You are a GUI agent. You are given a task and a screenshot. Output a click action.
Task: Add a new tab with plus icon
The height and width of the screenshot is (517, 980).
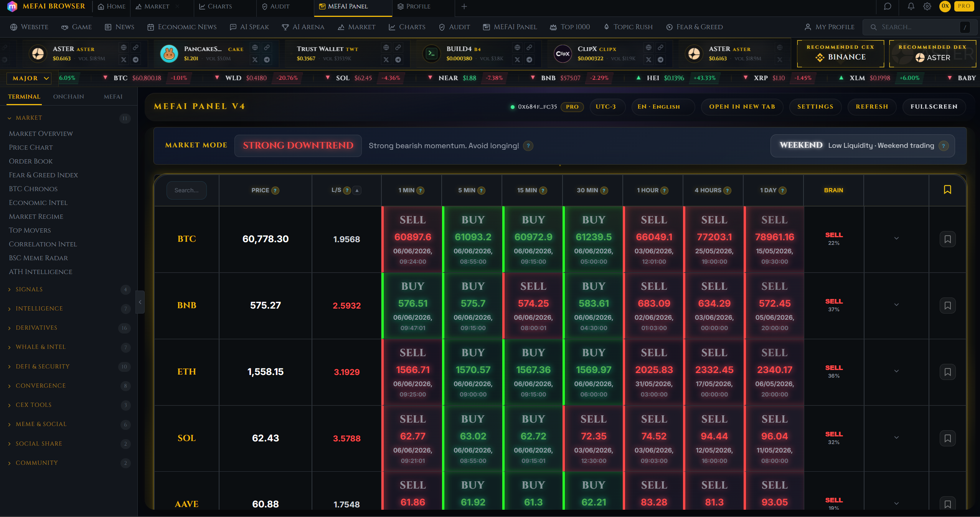pyautogui.click(x=464, y=6)
